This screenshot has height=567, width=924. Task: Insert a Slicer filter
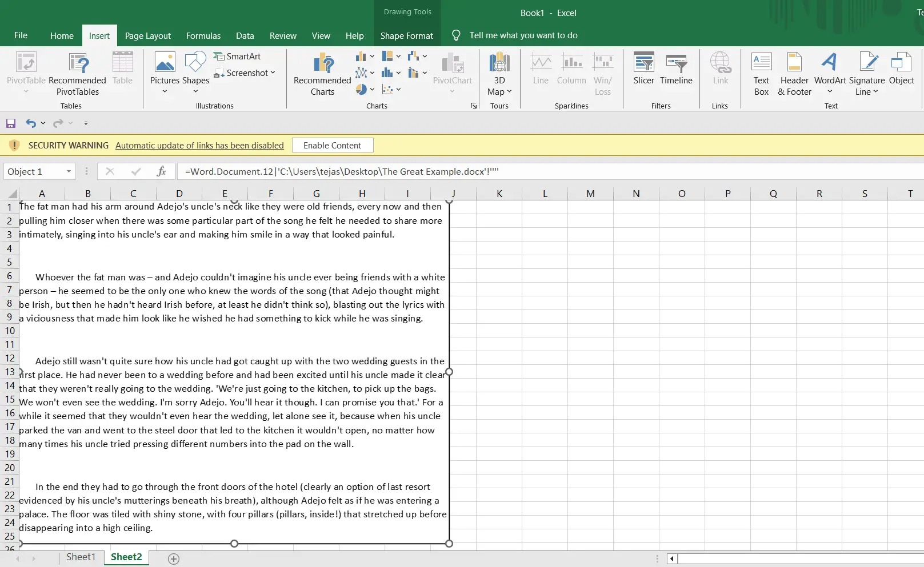click(643, 69)
